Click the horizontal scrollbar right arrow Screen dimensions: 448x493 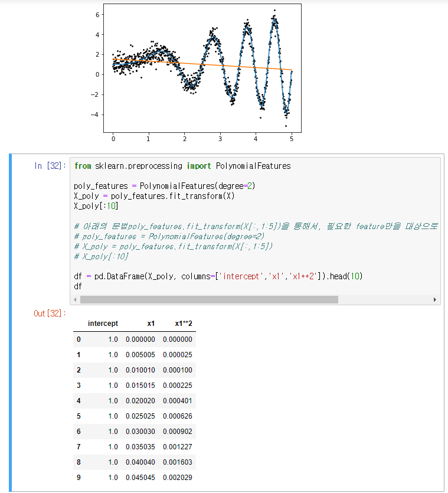click(x=435, y=299)
